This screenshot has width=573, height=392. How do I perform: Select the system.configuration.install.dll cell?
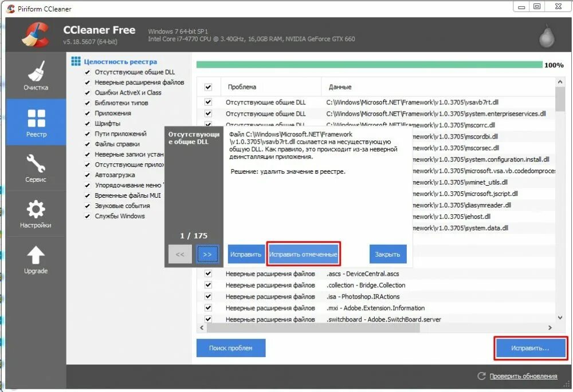[481, 159]
